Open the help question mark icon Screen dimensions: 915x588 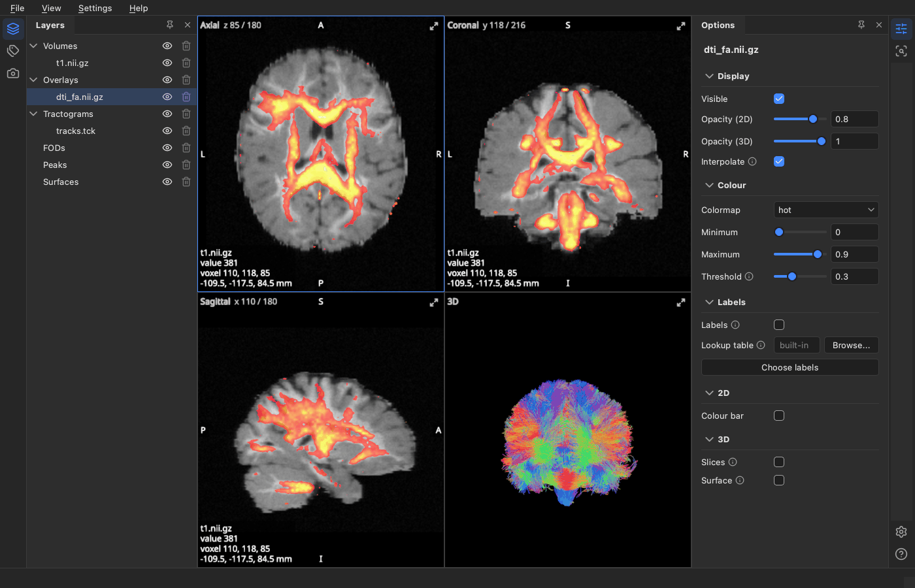click(x=901, y=554)
